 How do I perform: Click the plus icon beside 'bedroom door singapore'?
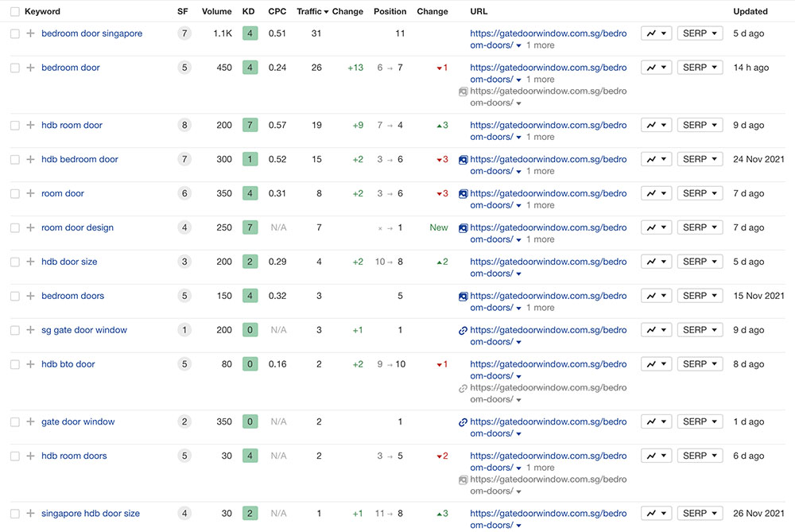pyautogui.click(x=30, y=34)
